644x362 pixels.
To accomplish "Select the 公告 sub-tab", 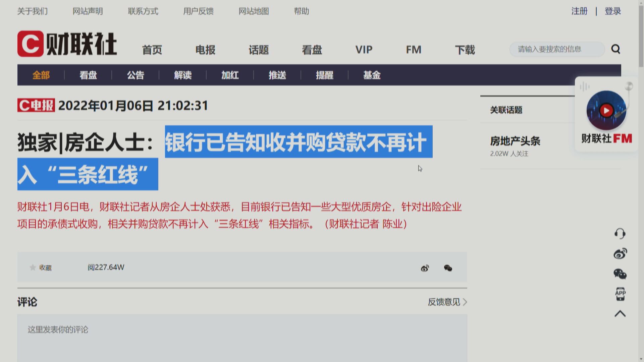I will pos(136,75).
